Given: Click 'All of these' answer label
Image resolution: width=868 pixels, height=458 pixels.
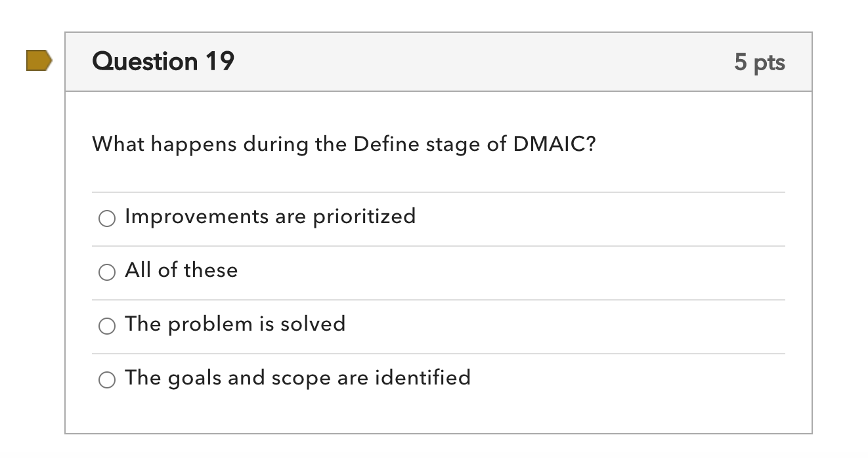Looking at the screenshot, I should (x=181, y=270).
